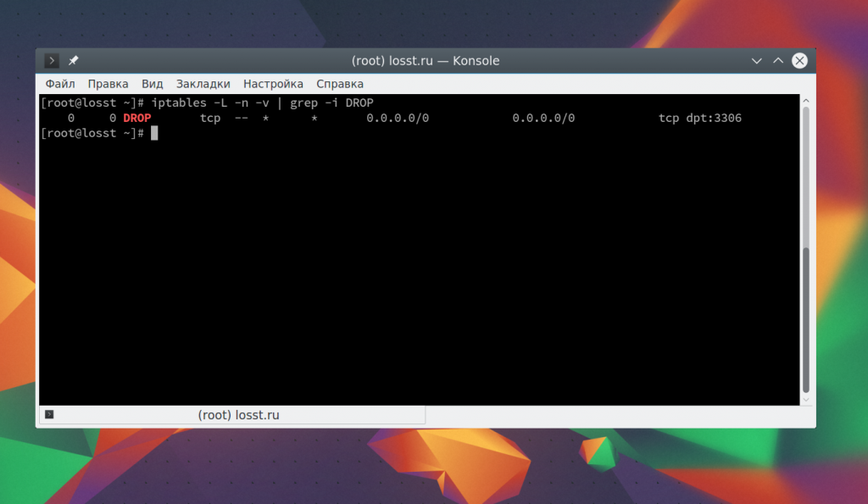This screenshot has height=504, width=868.
Task: Click the Konsole window title text
Action: 425,61
